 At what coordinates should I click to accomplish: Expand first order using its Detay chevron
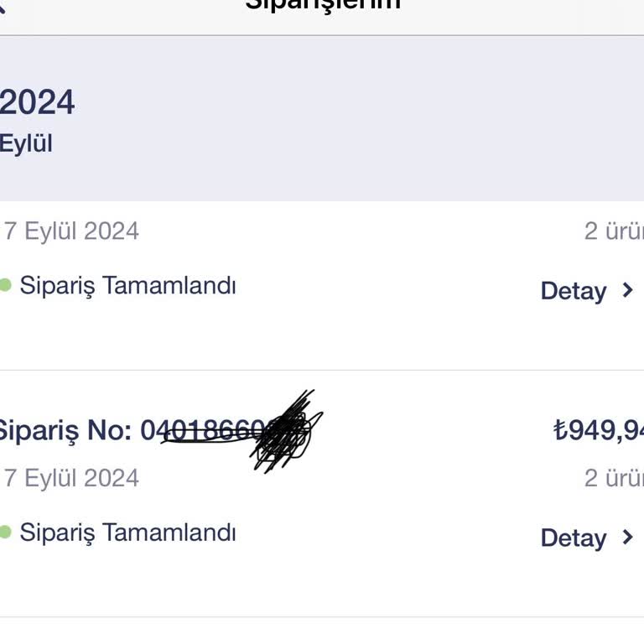(x=626, y=290)
